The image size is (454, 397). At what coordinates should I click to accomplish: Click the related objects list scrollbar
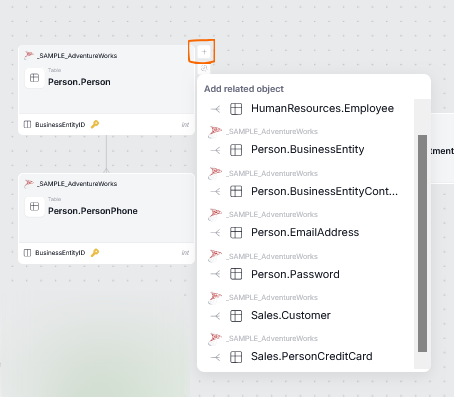click(422, 243)
